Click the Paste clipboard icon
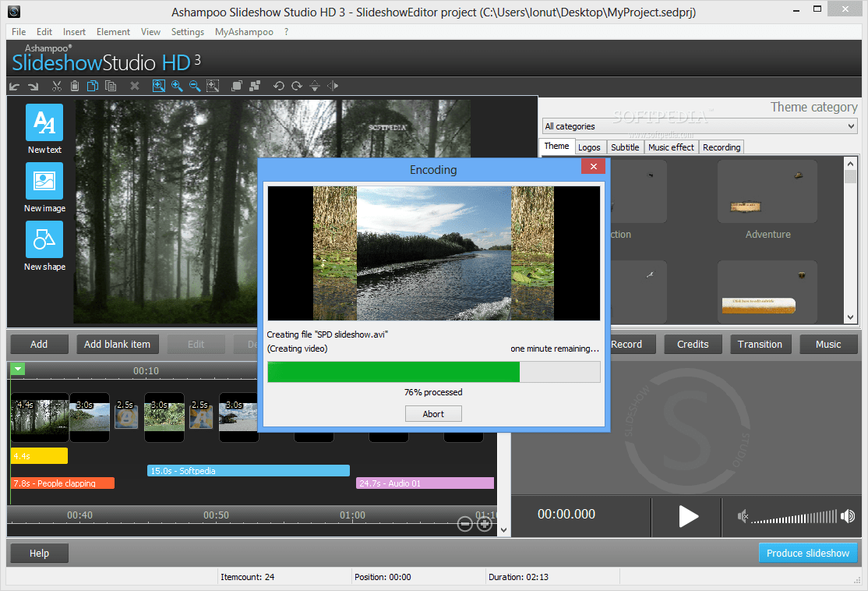The width and height of the screenshot is (868, 591). tap(74, 86)
